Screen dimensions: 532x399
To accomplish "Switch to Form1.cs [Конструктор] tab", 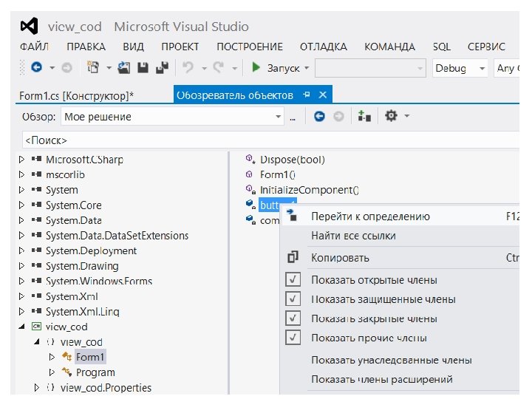I will tap(76, 95).
